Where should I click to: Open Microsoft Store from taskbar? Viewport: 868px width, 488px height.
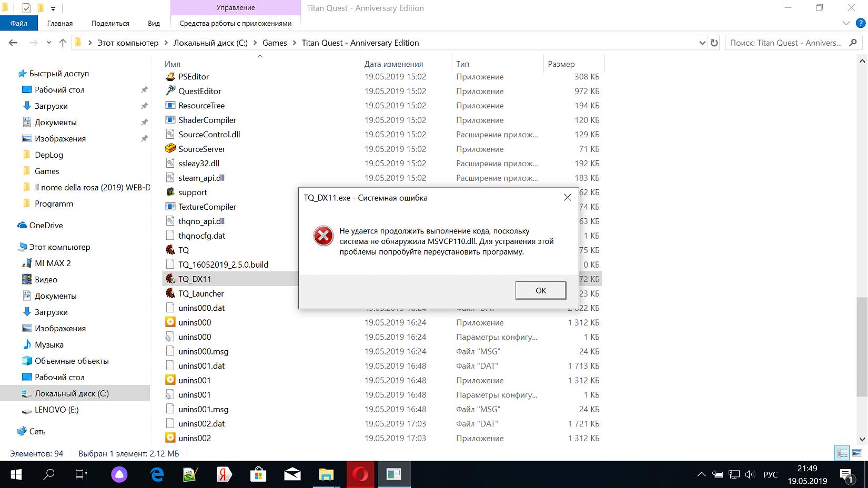point(258,475)
